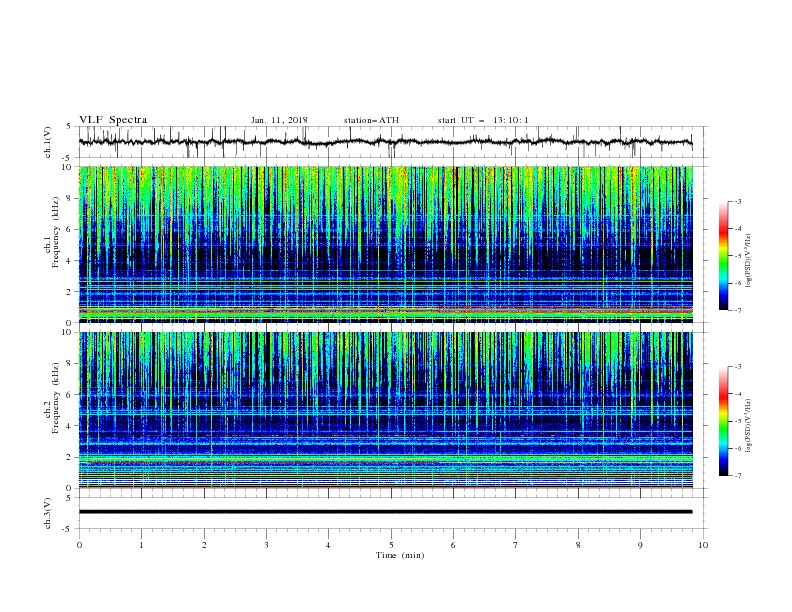
Task: Click the "ch.3(V)" axis label
Action: point(48,513)
